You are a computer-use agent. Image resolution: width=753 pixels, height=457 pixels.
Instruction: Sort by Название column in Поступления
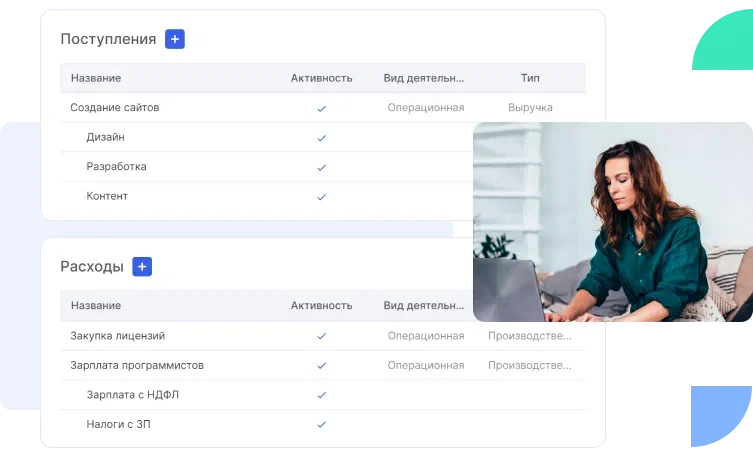96,78
